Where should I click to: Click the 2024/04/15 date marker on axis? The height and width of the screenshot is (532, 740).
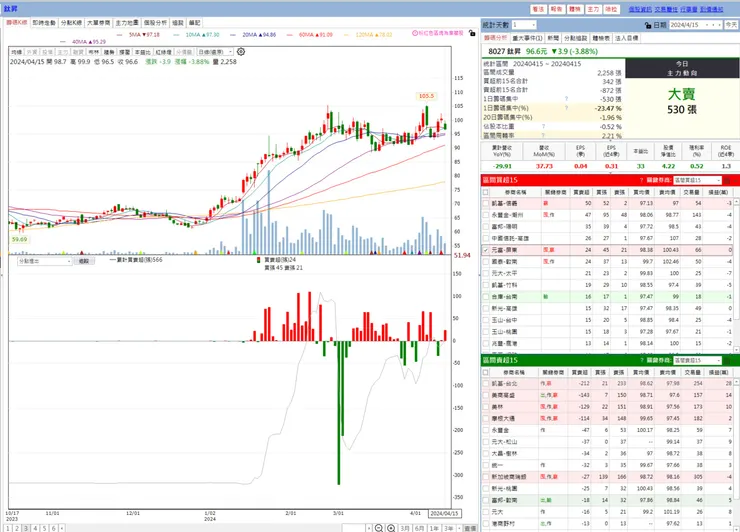pos(445,513)
